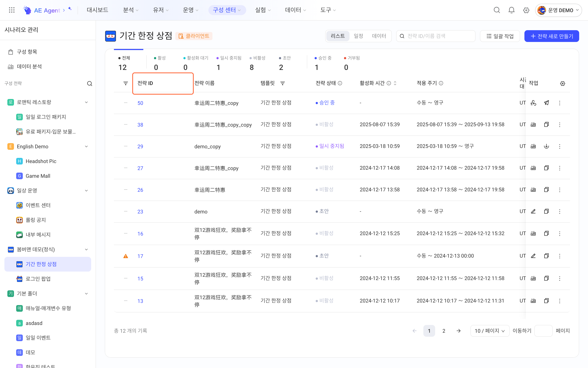
Task: Sort by 활성화 시간 arrows
Action: point(395,83)
